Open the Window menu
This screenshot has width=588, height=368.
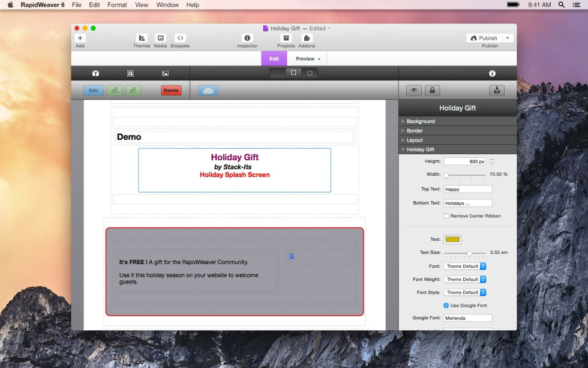coord(167,5)
